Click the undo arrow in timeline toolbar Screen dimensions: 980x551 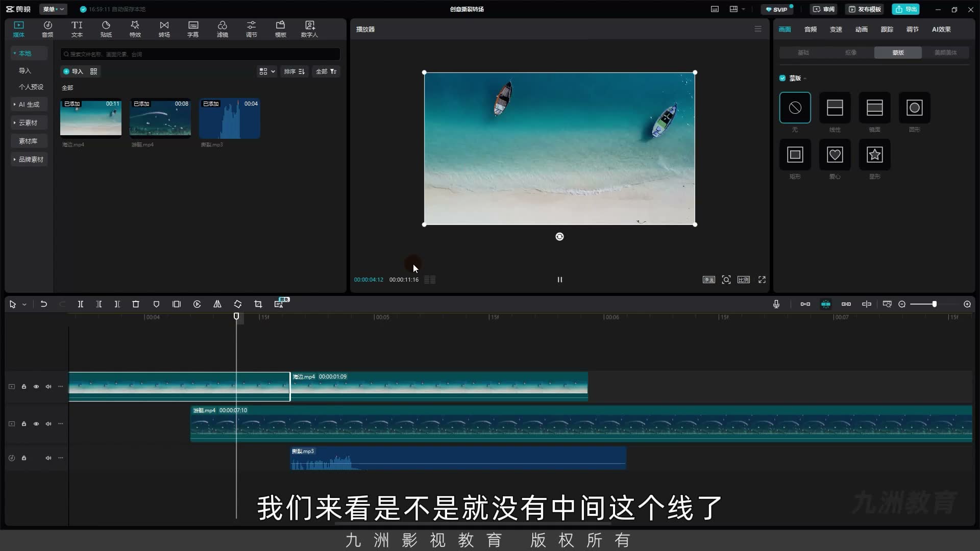point(44,304)
